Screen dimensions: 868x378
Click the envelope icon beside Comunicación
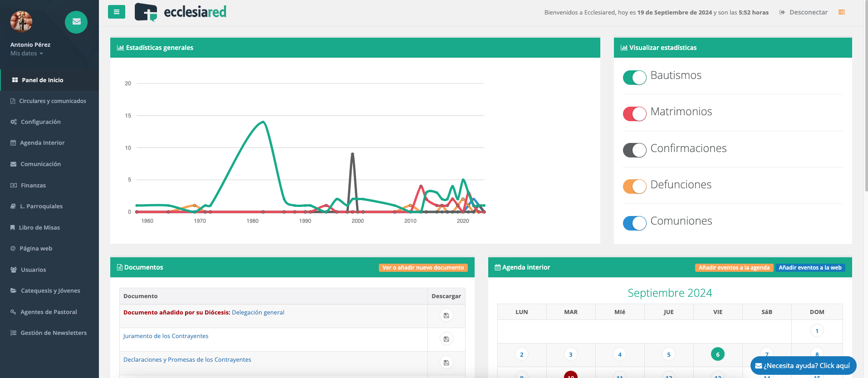tap(13, 164)
